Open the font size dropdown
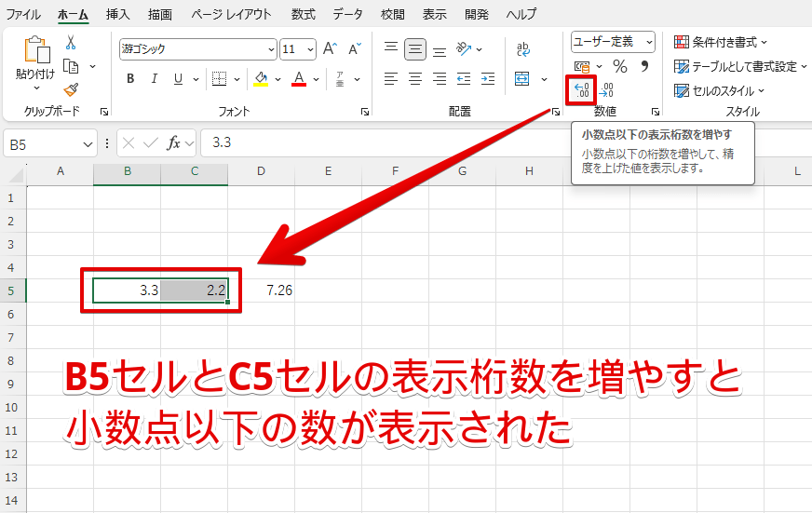Screen dimensions: 812x513 (x=310, y=49)
